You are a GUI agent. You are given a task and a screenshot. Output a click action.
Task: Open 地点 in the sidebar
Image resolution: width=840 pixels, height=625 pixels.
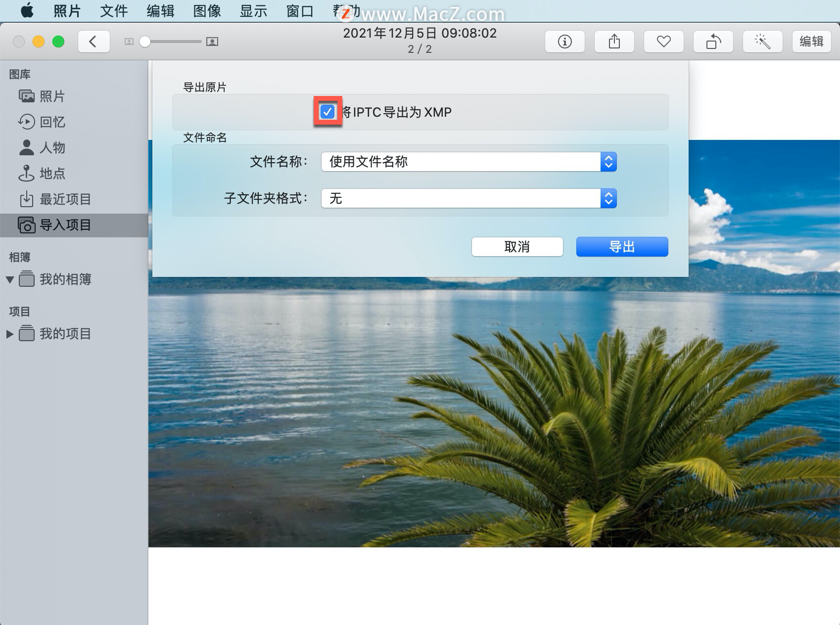(51, 174)
